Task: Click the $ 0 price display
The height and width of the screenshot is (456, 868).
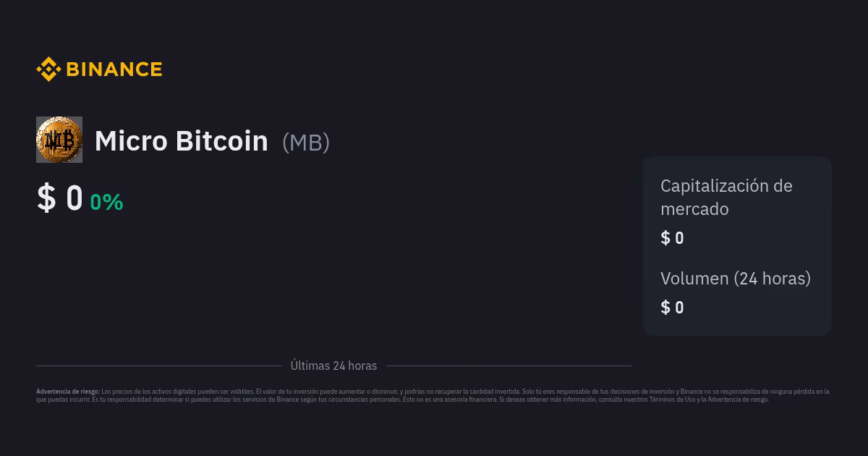Action: click(x=59, y=197)
